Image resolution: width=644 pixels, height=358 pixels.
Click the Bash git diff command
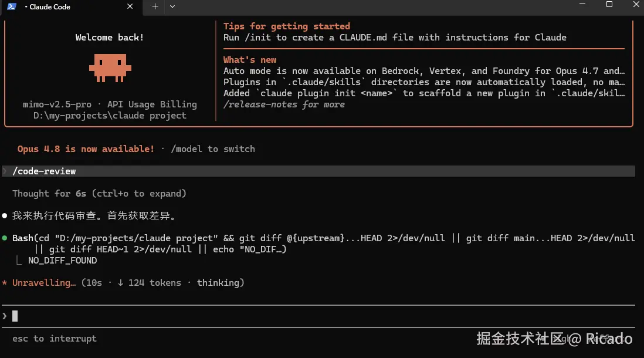coord(324,244)
